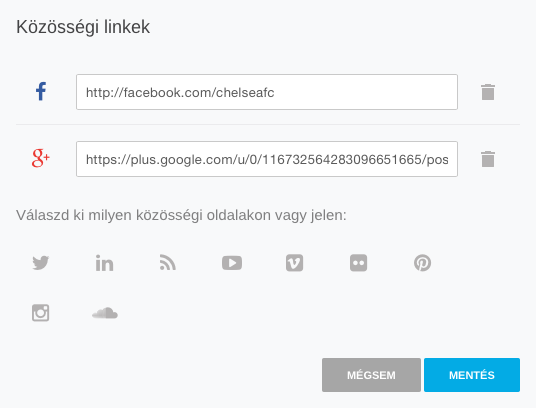Select the Flickr icon

click(359, 263)
